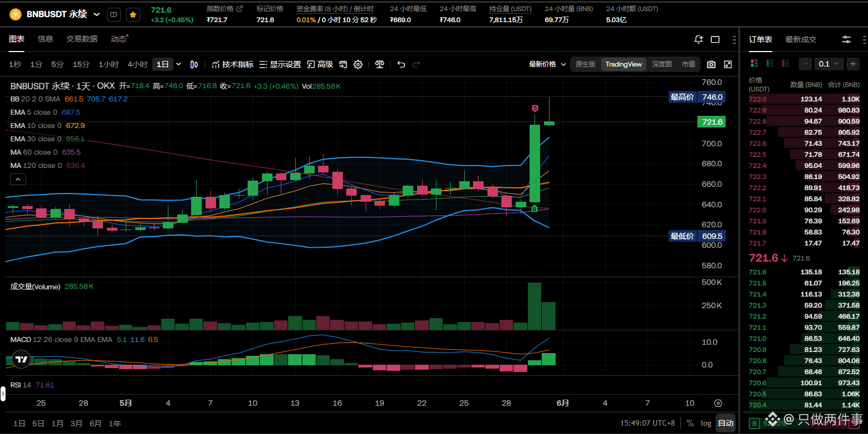Switch chart to 深度图 view

coord(661,64)
